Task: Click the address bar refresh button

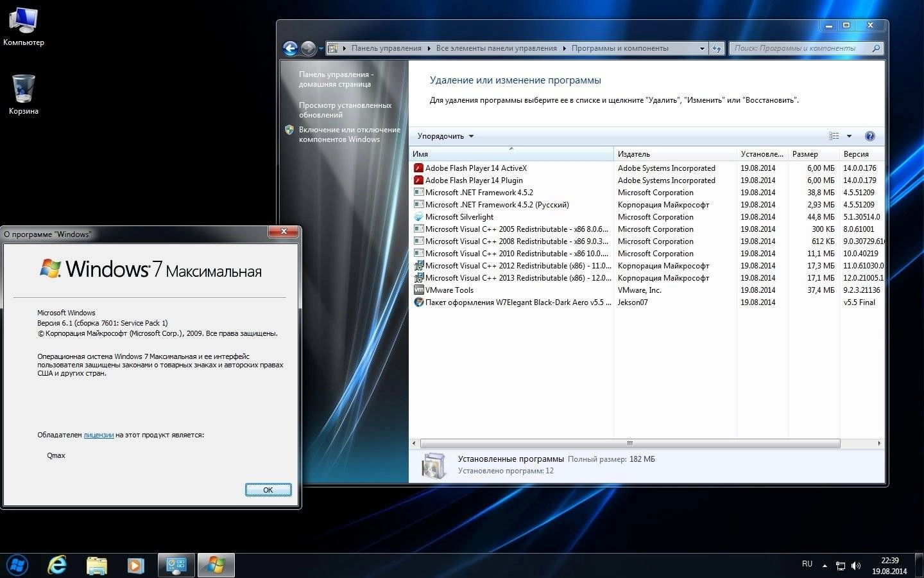Action: (717, 48)
